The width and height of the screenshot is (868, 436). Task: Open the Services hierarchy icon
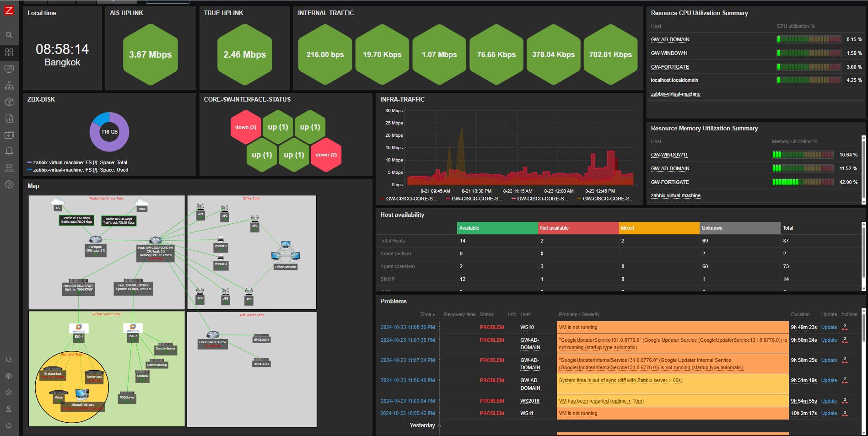[x=9, y=86]
